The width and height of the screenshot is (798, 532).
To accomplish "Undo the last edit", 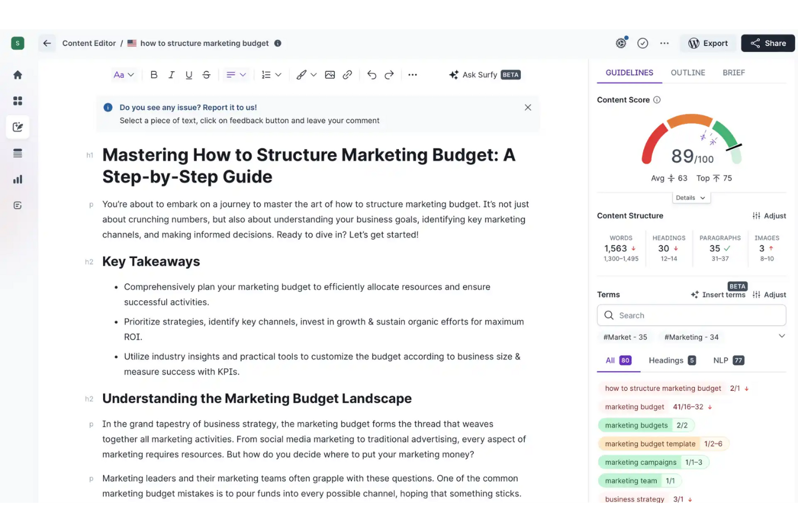I will click(372, 74).
